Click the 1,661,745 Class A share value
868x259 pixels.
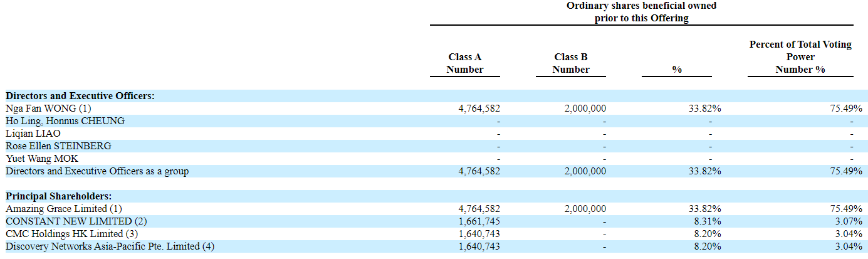point(479,221)
